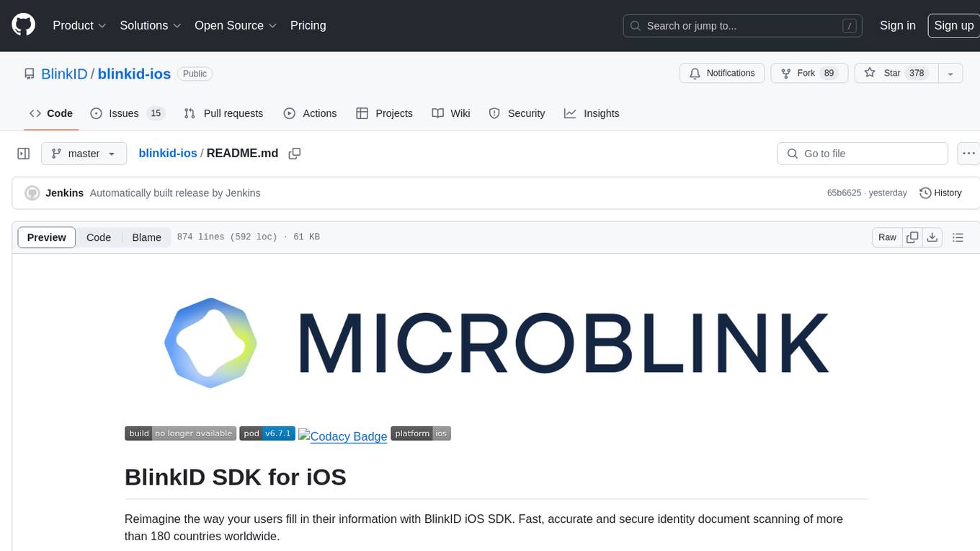Open the blinkid-ios repository title link
The width and height of the screenshot is (980, 551).
pyautogui.click(x=134, y=74)
